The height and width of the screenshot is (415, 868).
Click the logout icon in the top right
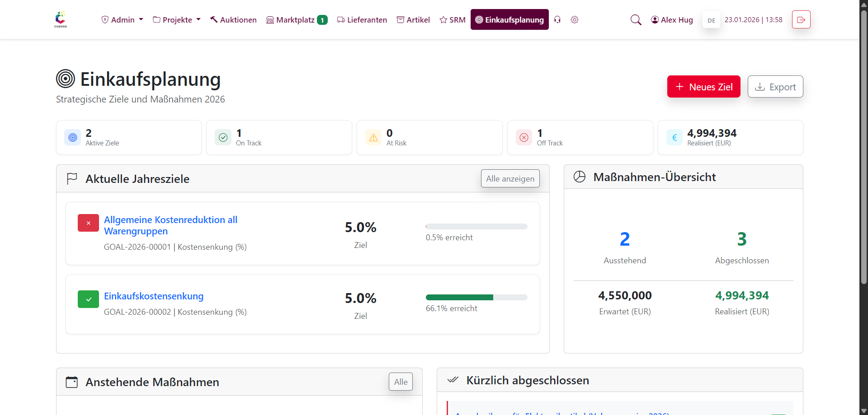(x=801, y=19)
